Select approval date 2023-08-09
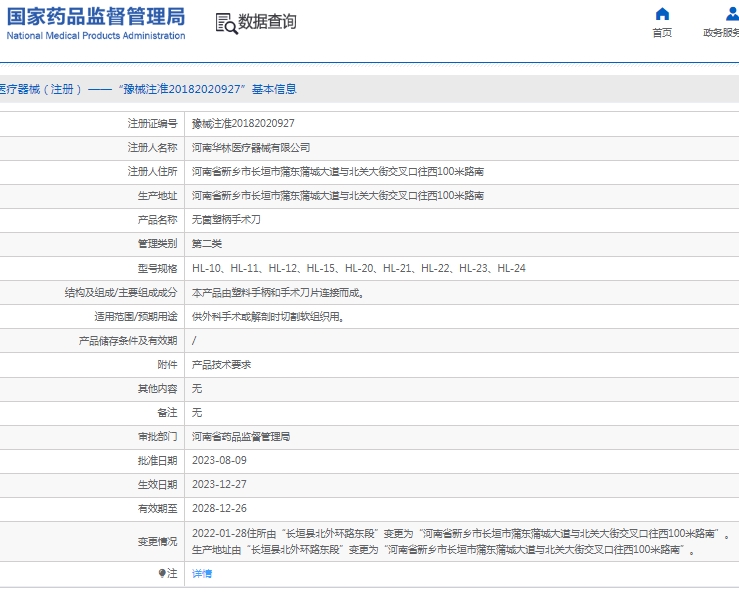739x592 pixels. coord(219,460)
